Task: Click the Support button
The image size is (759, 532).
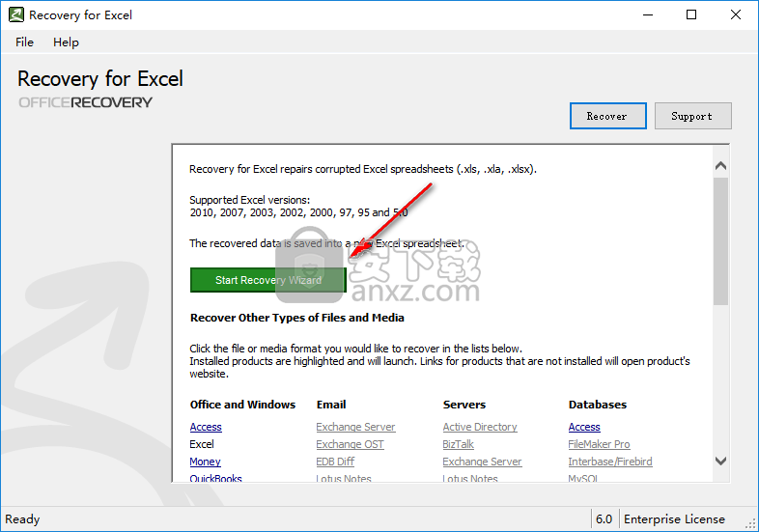Action: 692,116
